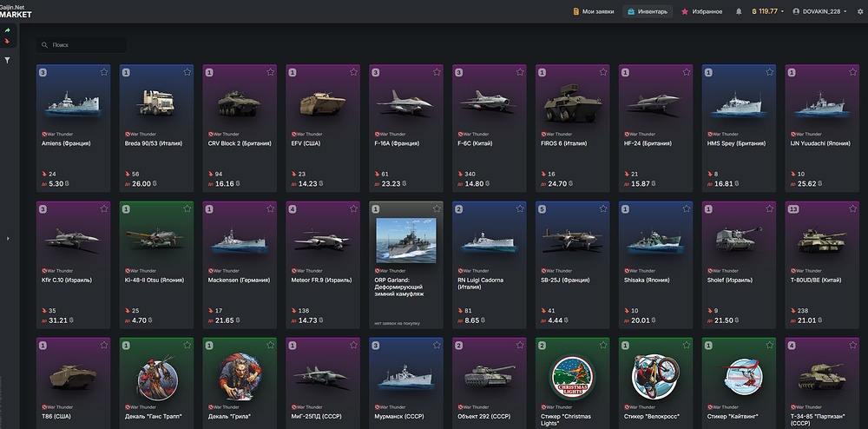Click the Стикер "Велокросс" sticker icon
Screen dimensions: 868x429
click(x=655, y=377)
